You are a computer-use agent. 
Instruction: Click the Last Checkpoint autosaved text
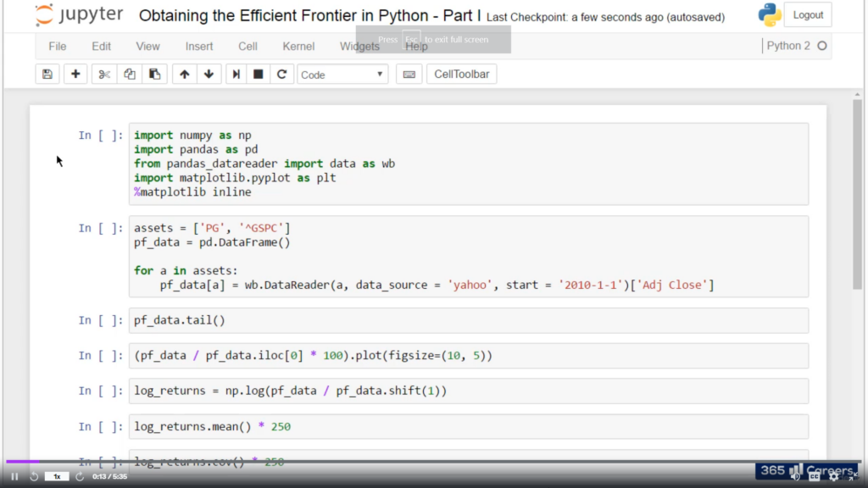[x=605, y=17]
